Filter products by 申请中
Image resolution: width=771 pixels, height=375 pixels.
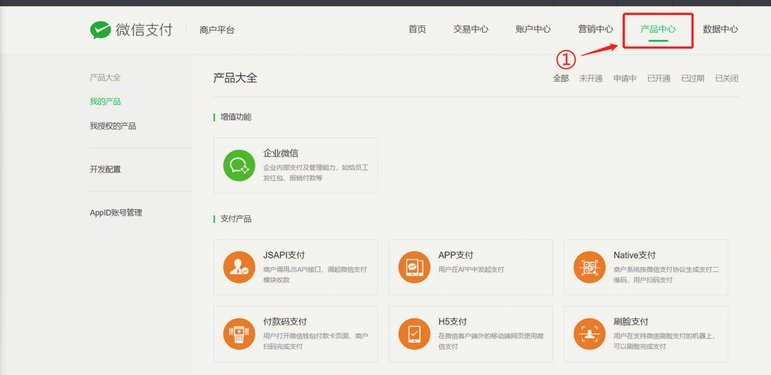click(x=624, y=78)
